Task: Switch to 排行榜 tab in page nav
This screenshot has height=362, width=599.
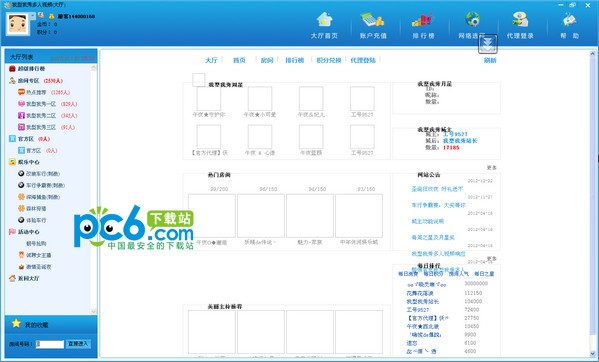Action: 295,60
